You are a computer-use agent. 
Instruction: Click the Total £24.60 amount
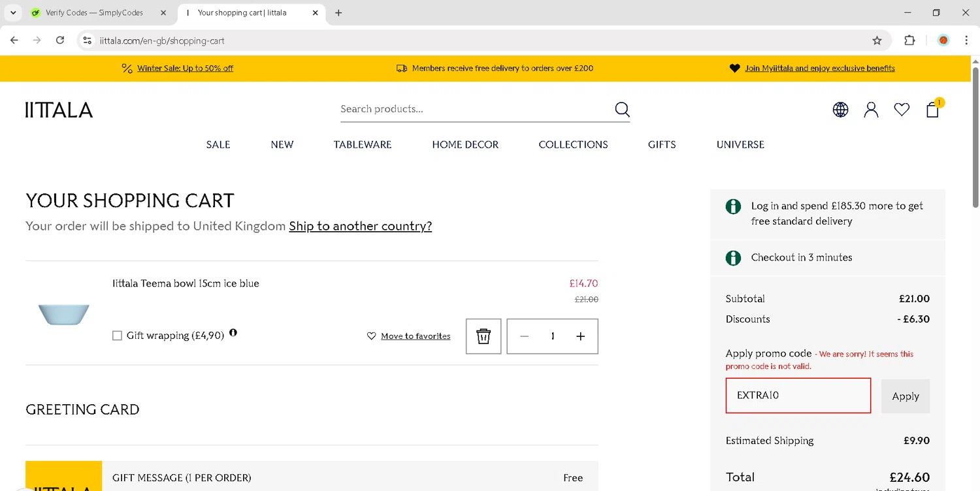(909, 477)
